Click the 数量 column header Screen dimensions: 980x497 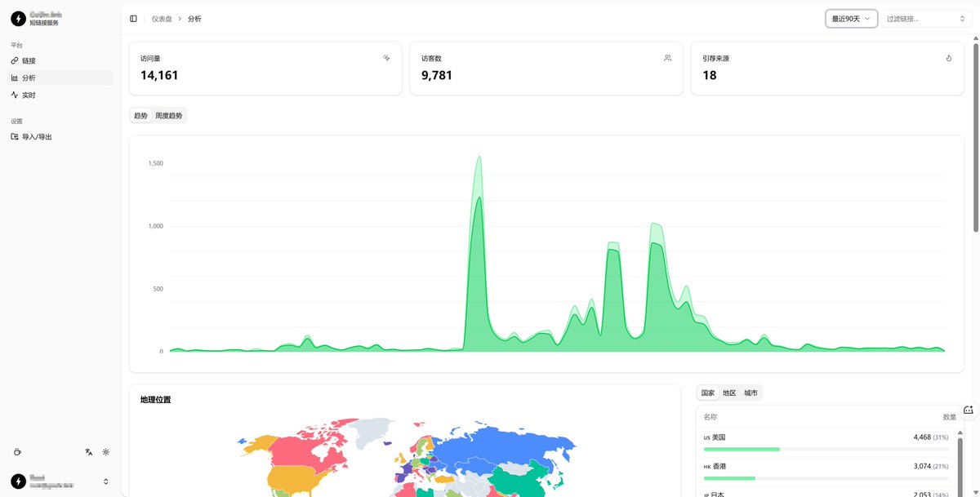(949, 416)
